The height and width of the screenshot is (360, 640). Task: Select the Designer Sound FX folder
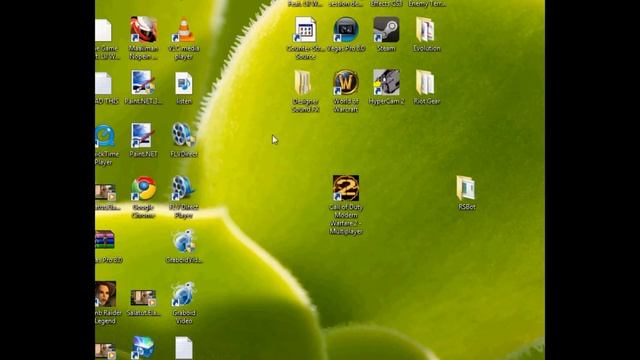[303, 83]
